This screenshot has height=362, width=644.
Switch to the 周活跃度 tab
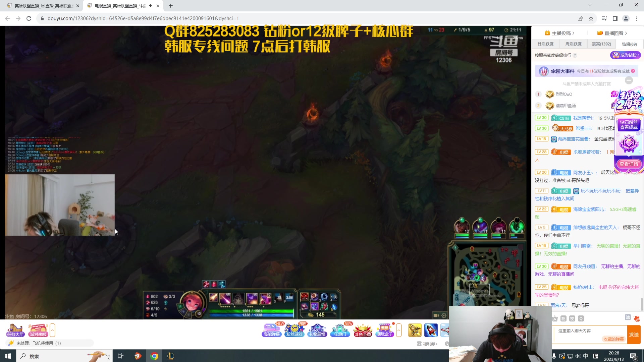(573, 44)
